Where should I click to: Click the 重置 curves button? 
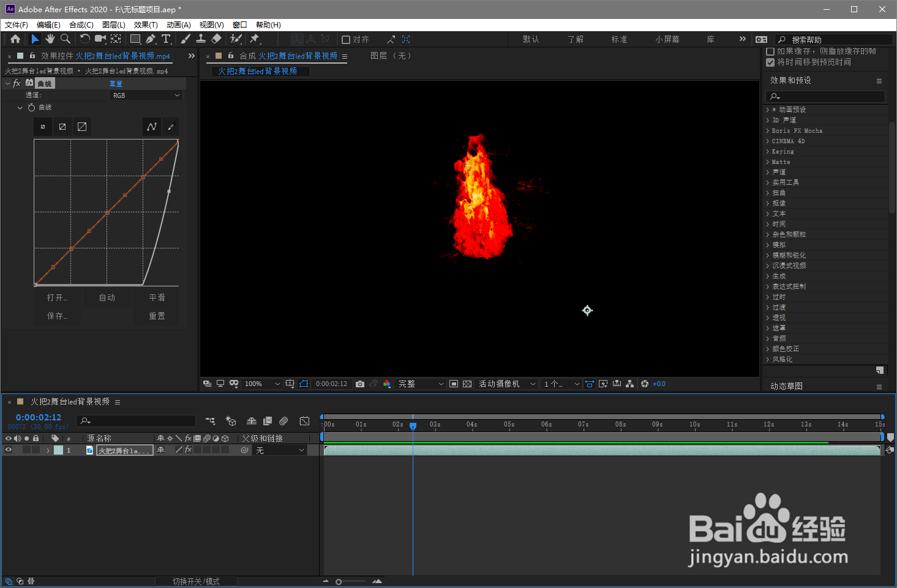157,316
